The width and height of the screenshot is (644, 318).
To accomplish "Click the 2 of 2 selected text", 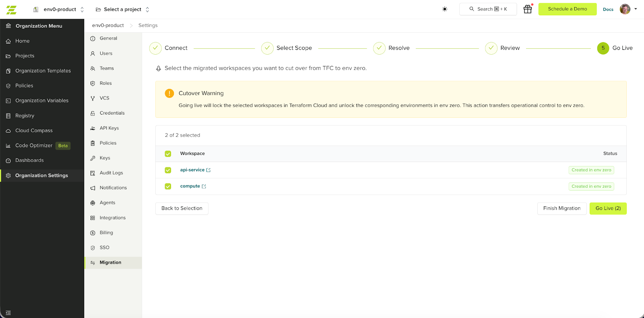I will coord(182,135).
